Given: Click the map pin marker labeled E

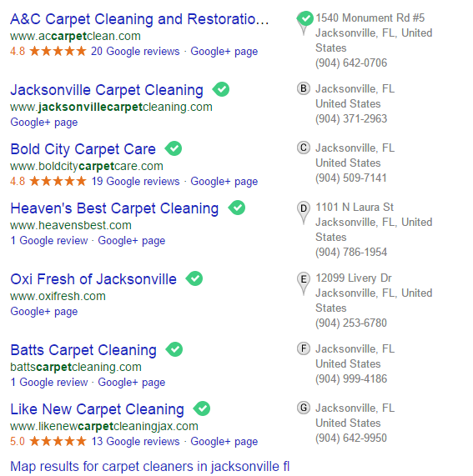Looking at the screenshot, I should pyautogui.click(x=304, y=283).
